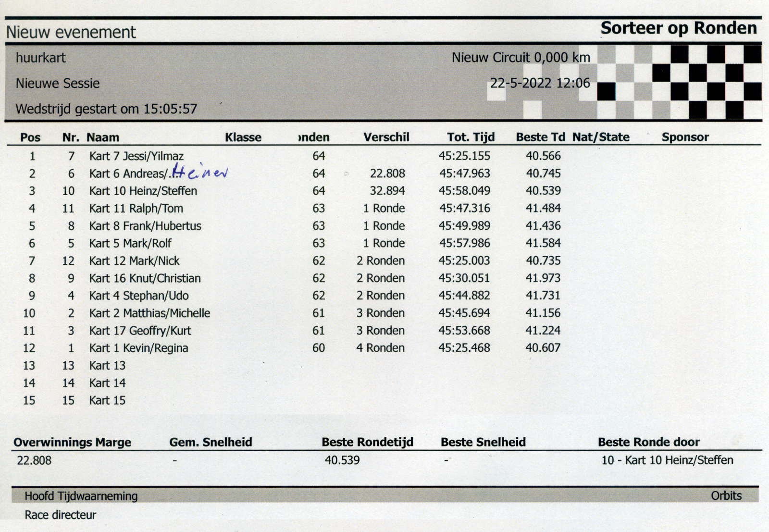Click the 'Beste Ronde door' label
Image resolution: width=769 pixels, height=532 pixels.
(x=648, y=442)
